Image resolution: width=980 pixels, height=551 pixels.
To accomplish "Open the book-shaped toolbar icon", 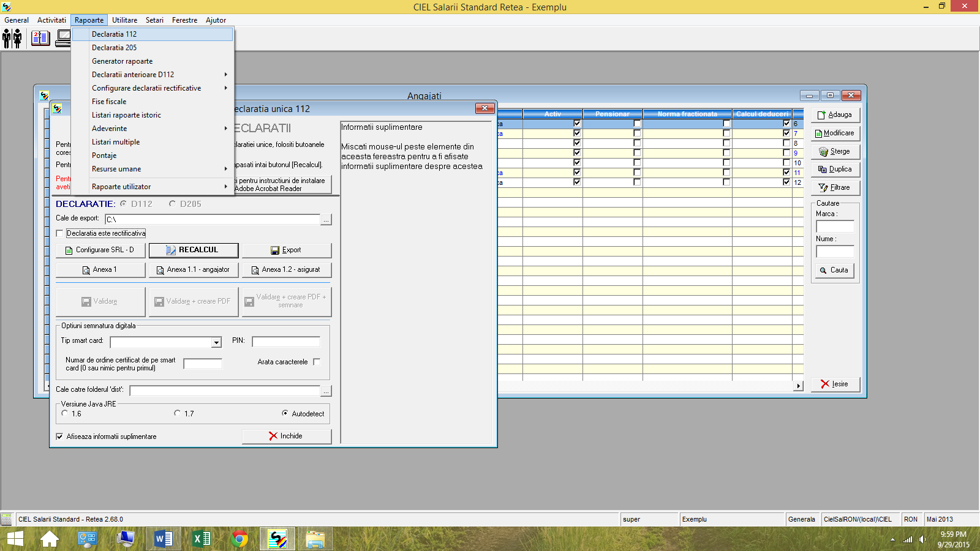I will point(41,39).
